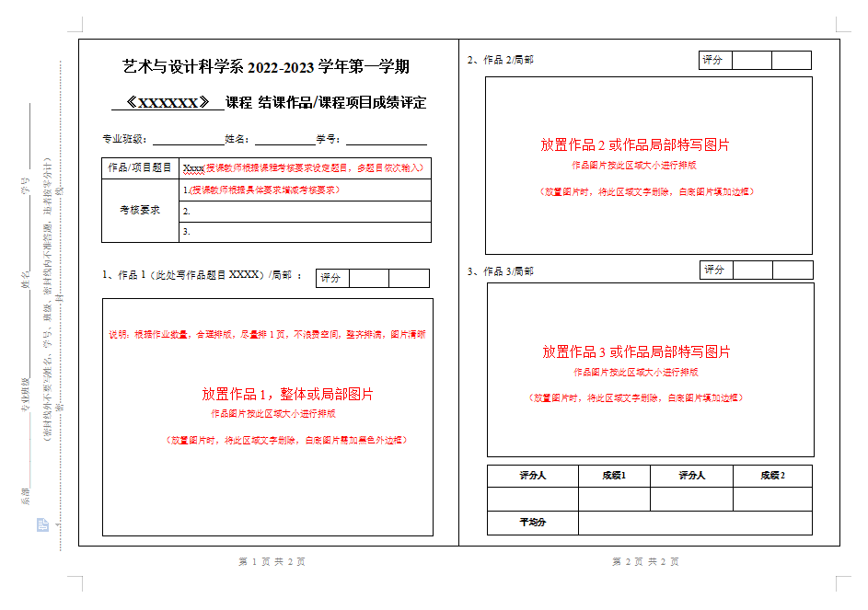
Task: Click the blank line after 专业班级
Action: coord(187,140)
